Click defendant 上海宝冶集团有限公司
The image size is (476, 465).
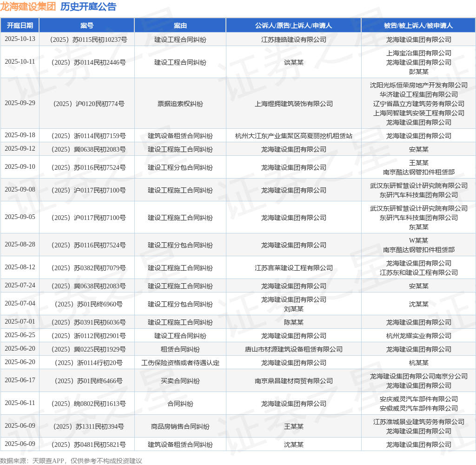point(419,53)
